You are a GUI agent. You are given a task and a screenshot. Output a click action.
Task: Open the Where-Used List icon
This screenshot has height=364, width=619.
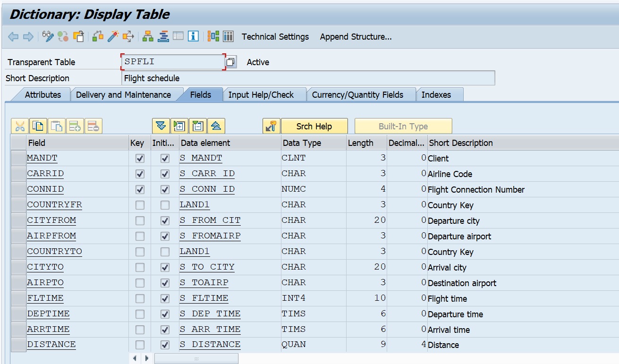pos(128,36)
